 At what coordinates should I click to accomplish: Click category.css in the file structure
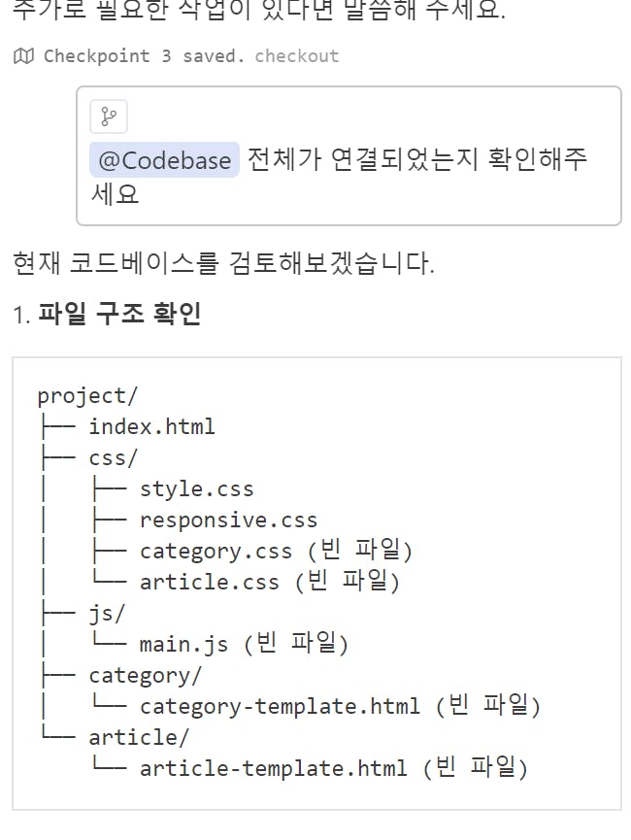[x=216, y=551]
